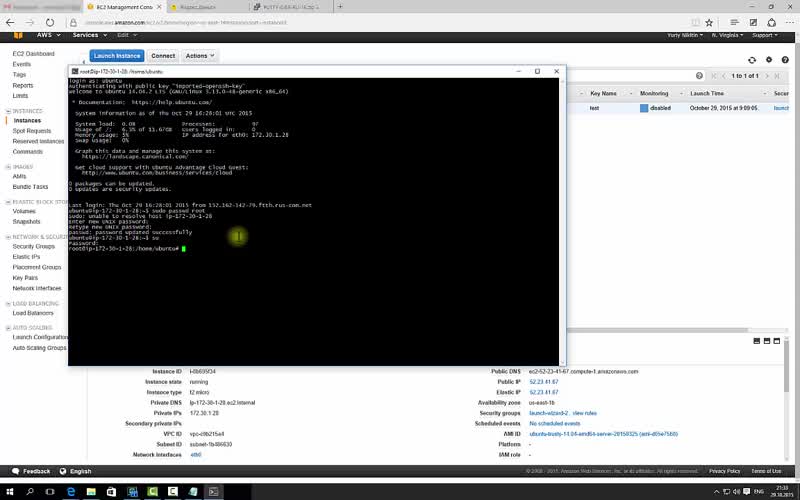Click the PuTTY terminal taskbar icon
This screenshot has height=500, width=800.
tap(213, 492)
